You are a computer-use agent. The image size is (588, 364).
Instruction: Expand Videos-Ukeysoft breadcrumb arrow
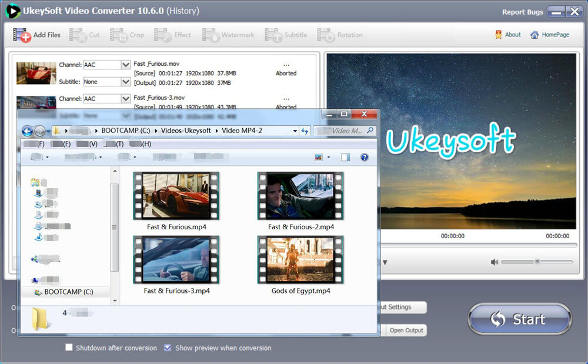pyautogui.click(x=216, y=131)
